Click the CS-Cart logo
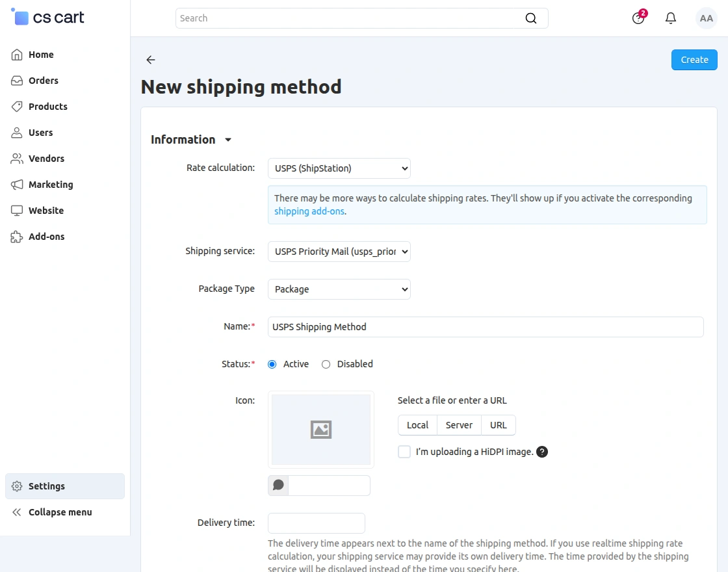The image size is (728, 572). (x=47, y=17)
